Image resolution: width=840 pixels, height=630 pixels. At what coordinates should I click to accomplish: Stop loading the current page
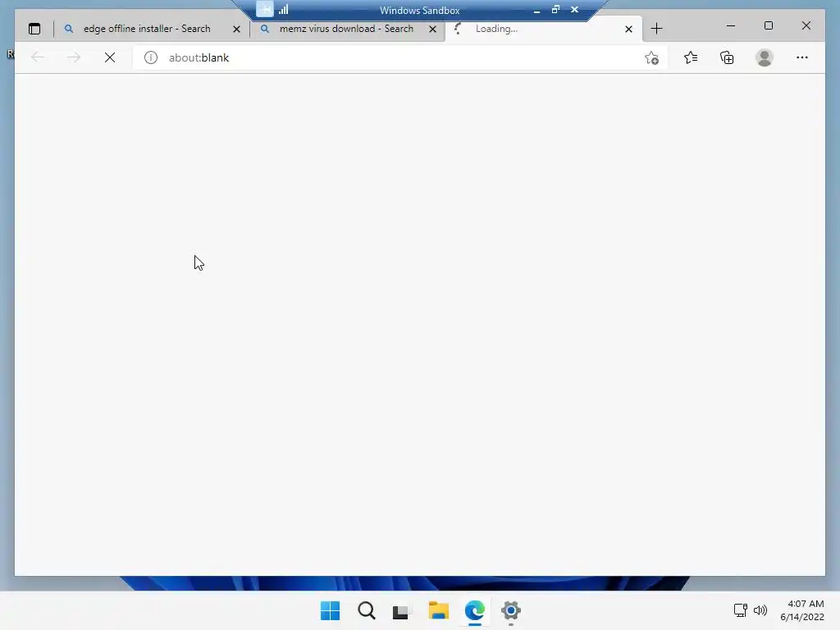point(110,57)
